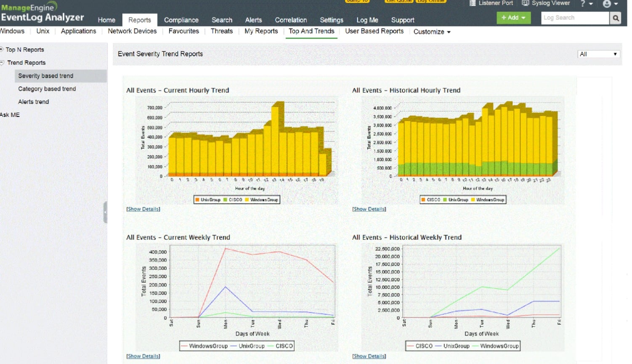The height and width of the screenshot is (364, 632).
Task: Click Show Details under Current Hourly Trend
Action: 143,209
